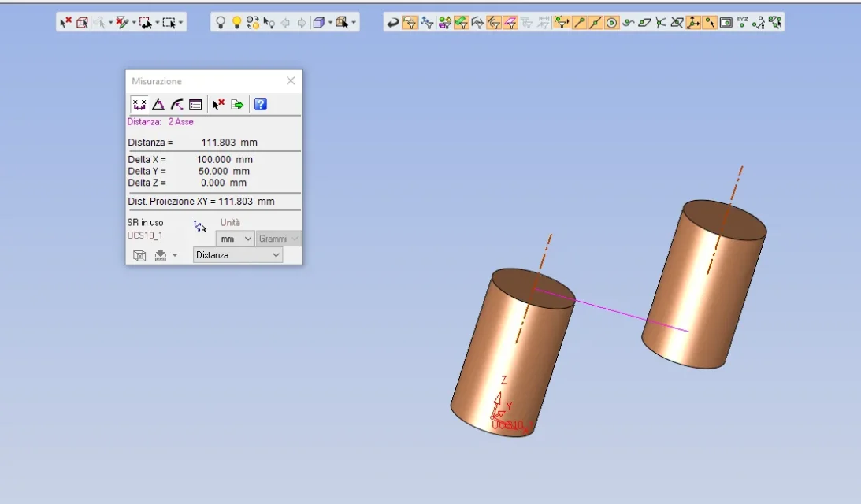Open the dropdown arrow beside blue cube icon
Image resolution: width=861 pixels, height=504 pixels.
tap(330, 23)
